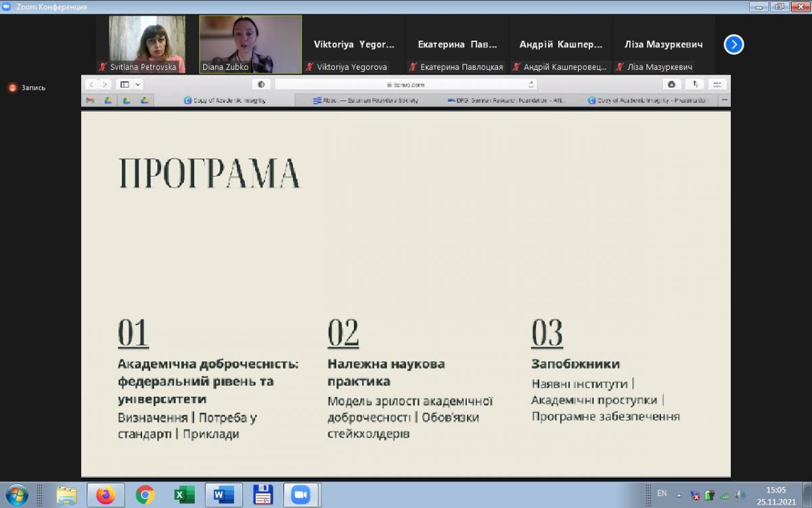Select Svitlana Petrovska's video thumbnail

click(147, 44)
